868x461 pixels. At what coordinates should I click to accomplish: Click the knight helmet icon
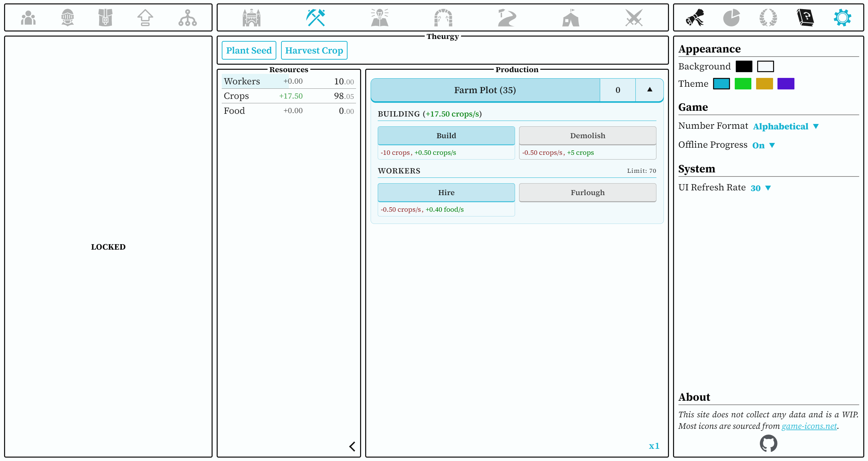click(x=67, y=18)
